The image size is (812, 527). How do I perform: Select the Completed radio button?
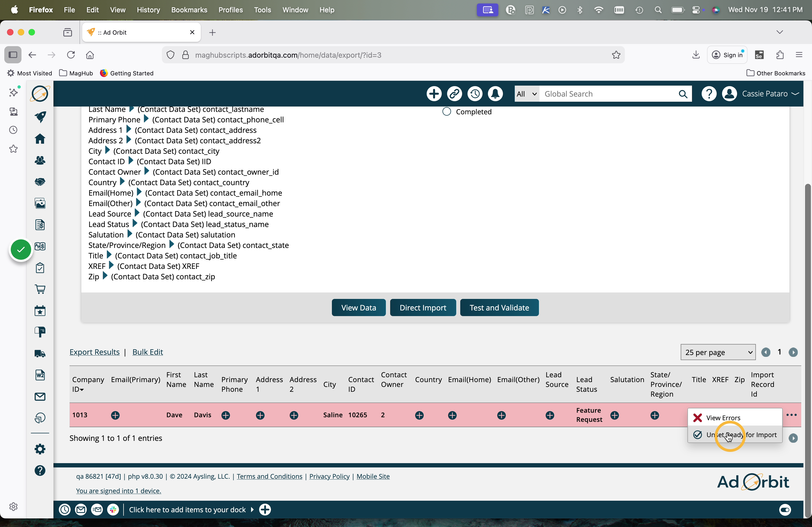coord(447,112)
